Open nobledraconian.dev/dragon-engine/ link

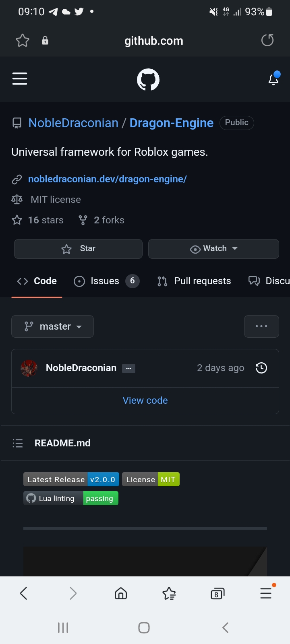tap(108, 179)
